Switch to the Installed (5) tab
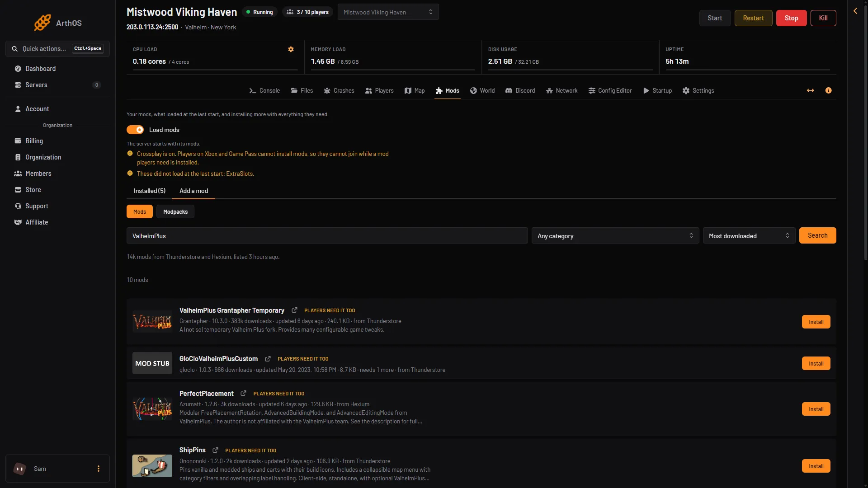The image size is (868, 488). [x=150, y=191]
